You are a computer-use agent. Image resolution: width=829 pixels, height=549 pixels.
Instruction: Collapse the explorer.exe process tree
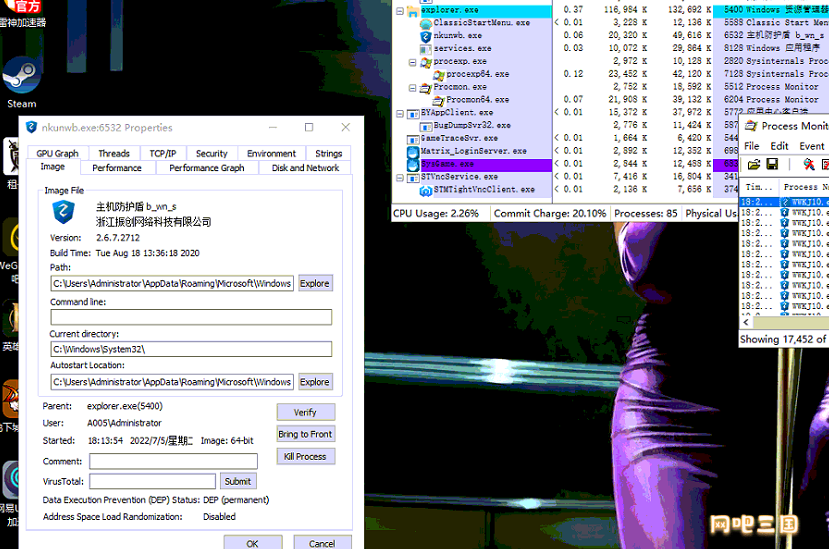pyautogui.click(x=400, y=11)
